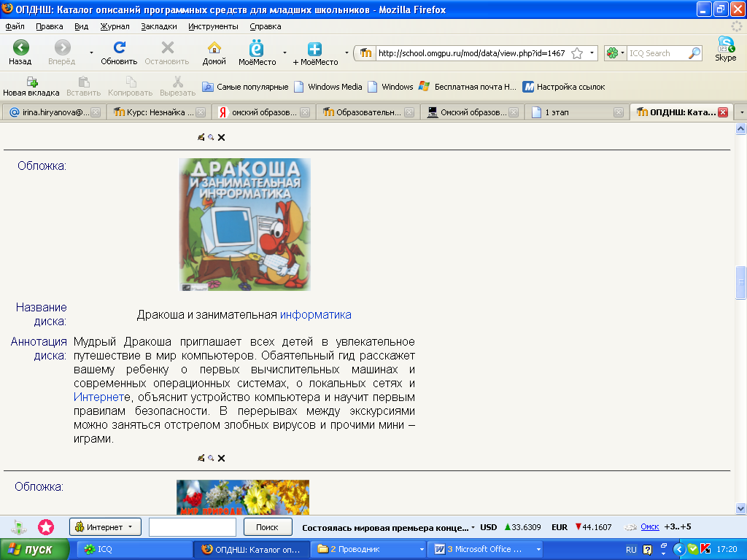Image resolution: width=747 pixels, height=560 pixels.
Task: Focus the ICQ Search input field
Action: [x=657, y=53]
